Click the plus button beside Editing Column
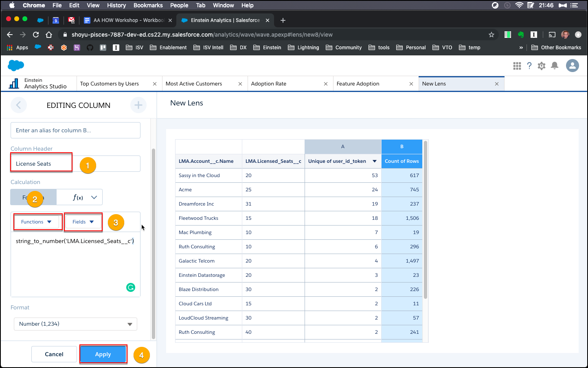The height and width of the screenshot is (368, 588). (x=138, y=105)
